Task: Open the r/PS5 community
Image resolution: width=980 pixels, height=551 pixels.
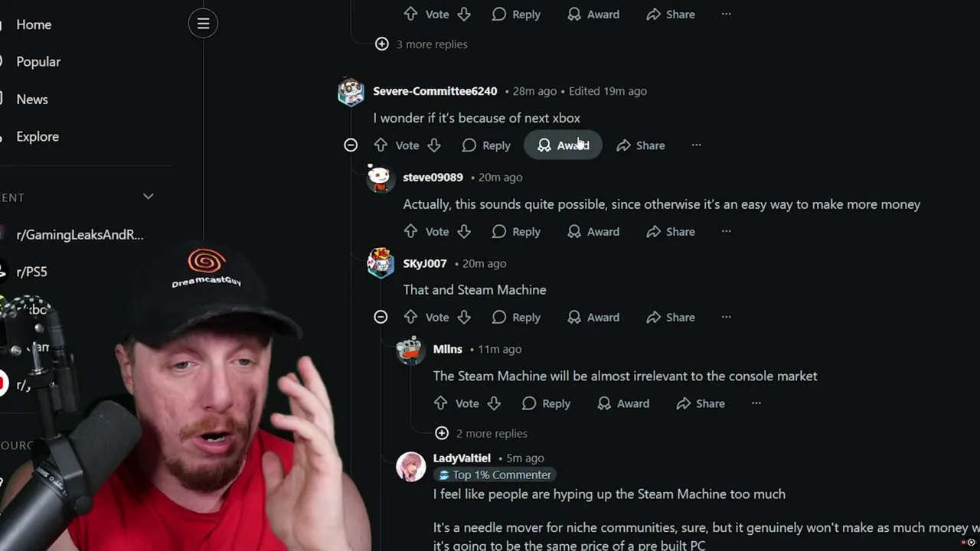Action: (31, 272)
